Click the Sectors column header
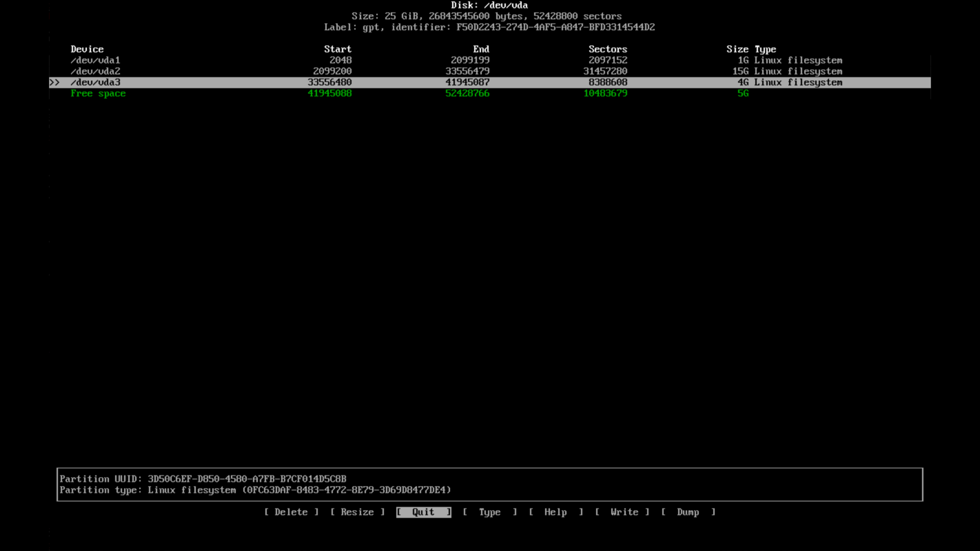 (x=608, y=49)
